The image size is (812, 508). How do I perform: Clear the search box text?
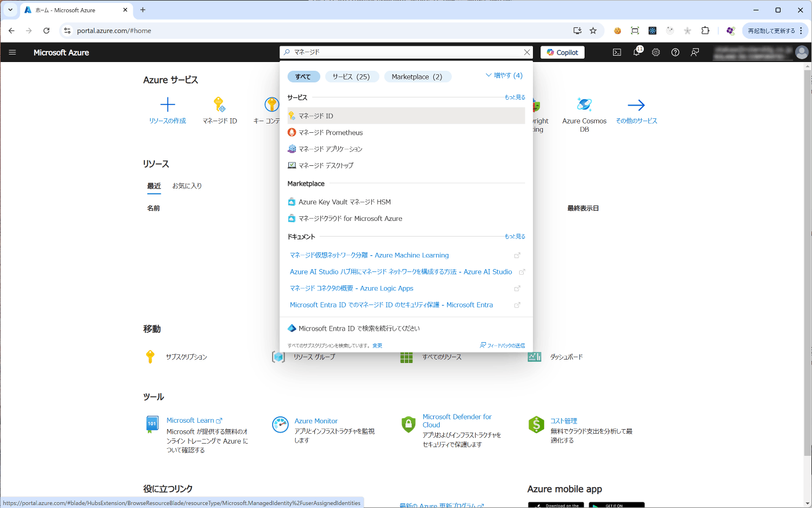(527, 52)
